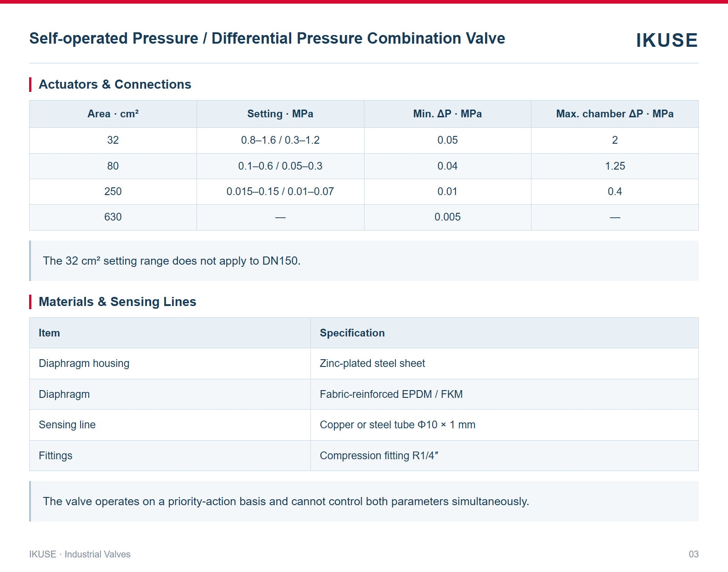Screen dimensions: 728x572
Task: Click the Min. ΔP value 0.01
Action: [447, 191]
